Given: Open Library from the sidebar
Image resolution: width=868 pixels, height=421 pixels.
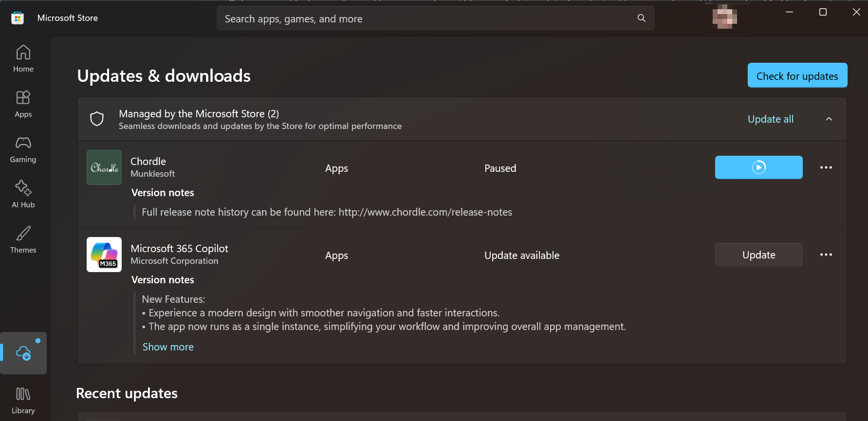Looking at the screenshot, I should pos(23,401).
